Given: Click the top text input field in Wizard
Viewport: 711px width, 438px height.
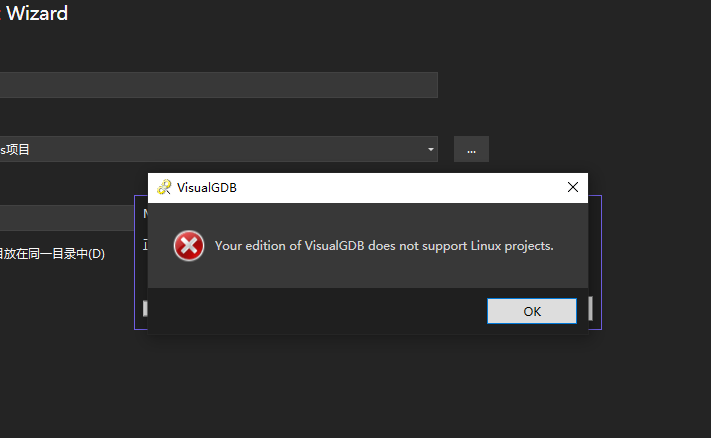Looking at the screenshot, I should pos(219,85).
